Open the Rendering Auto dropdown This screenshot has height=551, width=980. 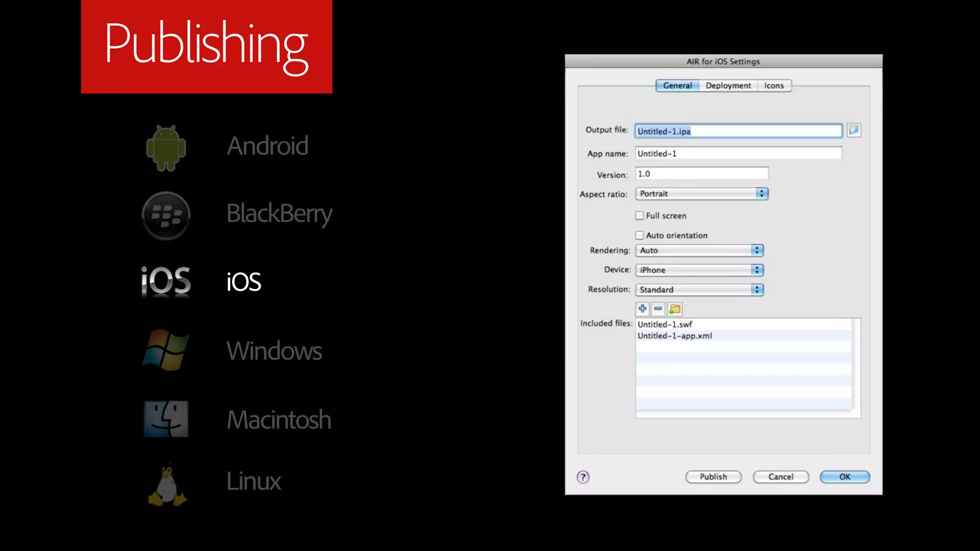point(700,250)
